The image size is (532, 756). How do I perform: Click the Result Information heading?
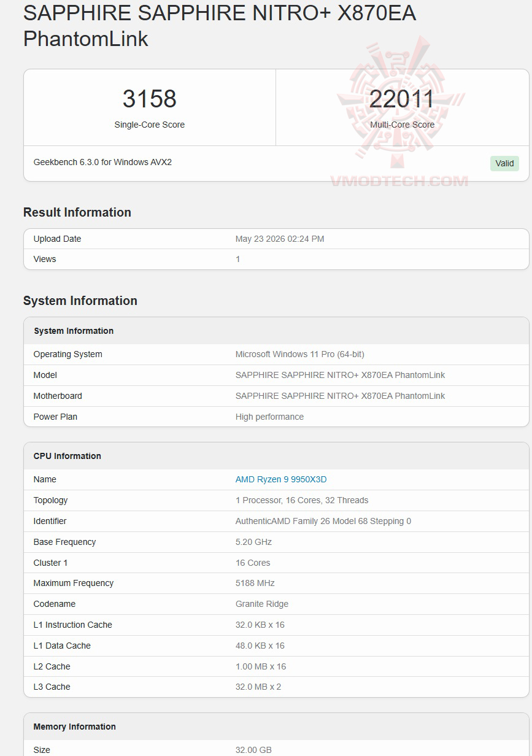77,212
